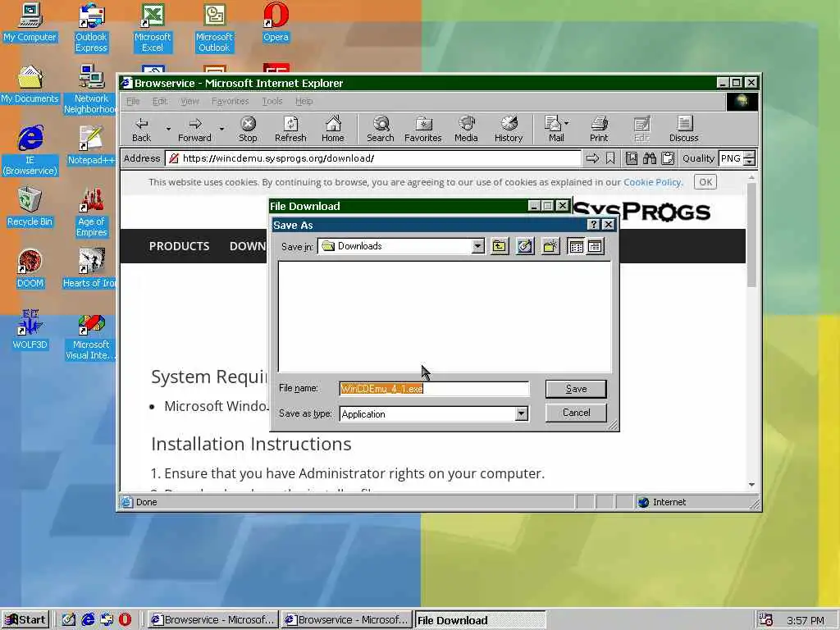Click Cancel in Save As dialog

(576, 413)
